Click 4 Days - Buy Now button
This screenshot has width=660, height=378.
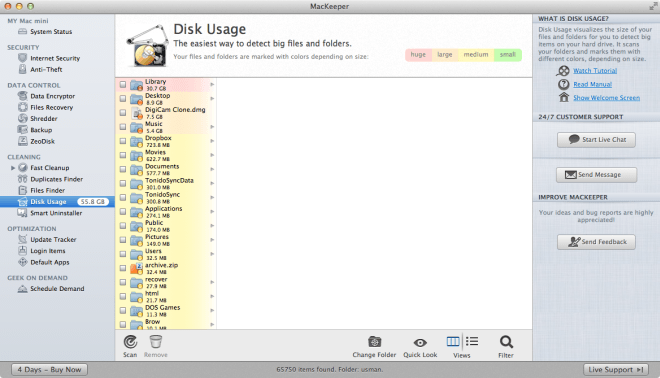(x=50, y=370)
